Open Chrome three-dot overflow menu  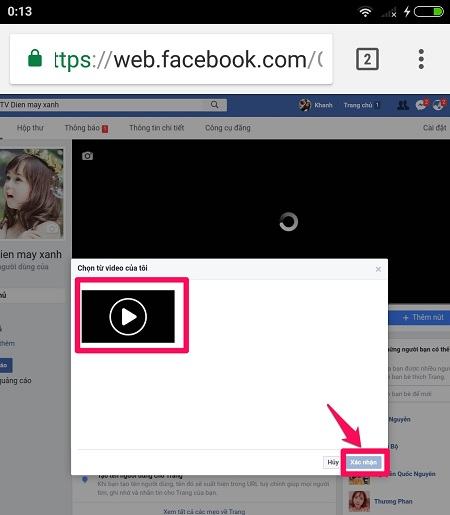click(x=421, y=59)
